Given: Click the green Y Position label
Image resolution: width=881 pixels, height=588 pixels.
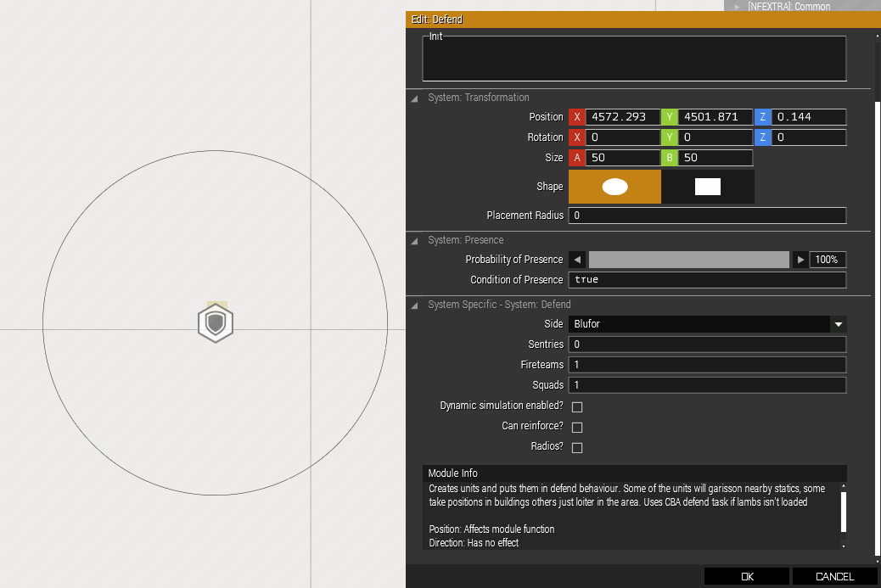Looking at the screenshot, I should click(x=669, y=117).
